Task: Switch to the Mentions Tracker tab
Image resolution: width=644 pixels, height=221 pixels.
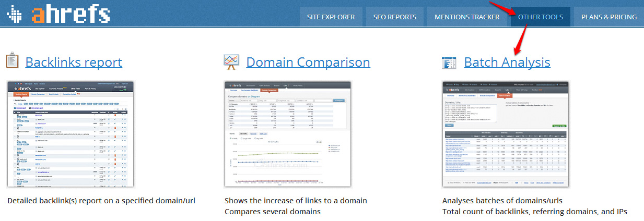Action: coord(467,17)
